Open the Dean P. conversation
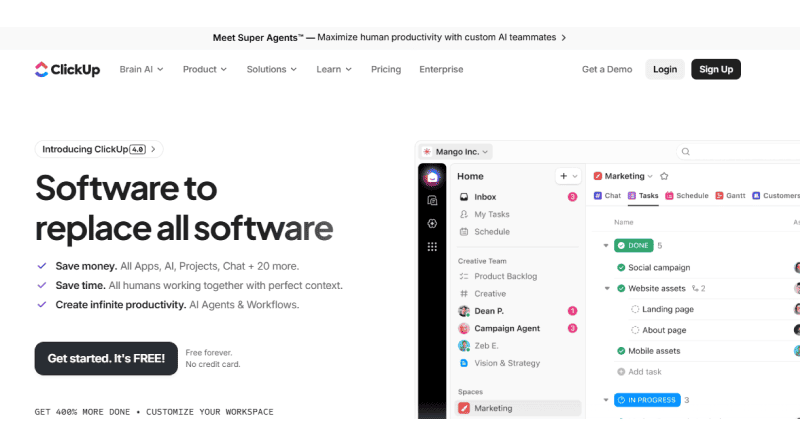 [518, 311]
